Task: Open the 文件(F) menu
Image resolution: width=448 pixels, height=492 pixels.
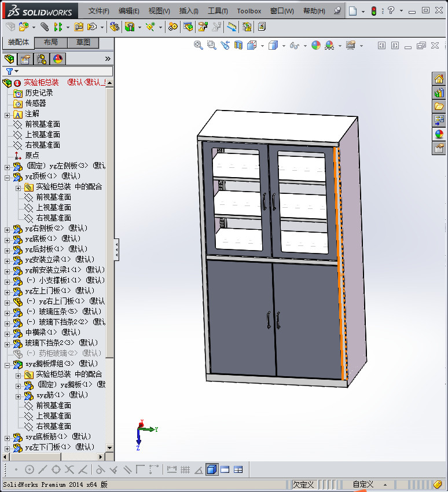Action: 98,11
